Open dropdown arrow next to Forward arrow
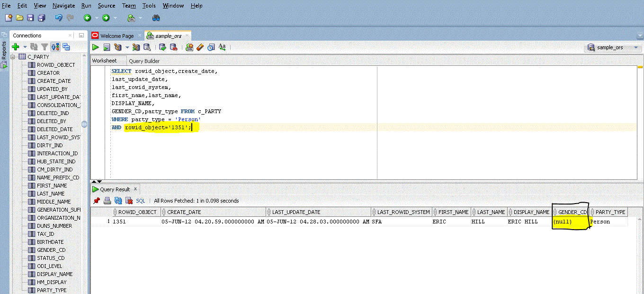 point(116,18)
